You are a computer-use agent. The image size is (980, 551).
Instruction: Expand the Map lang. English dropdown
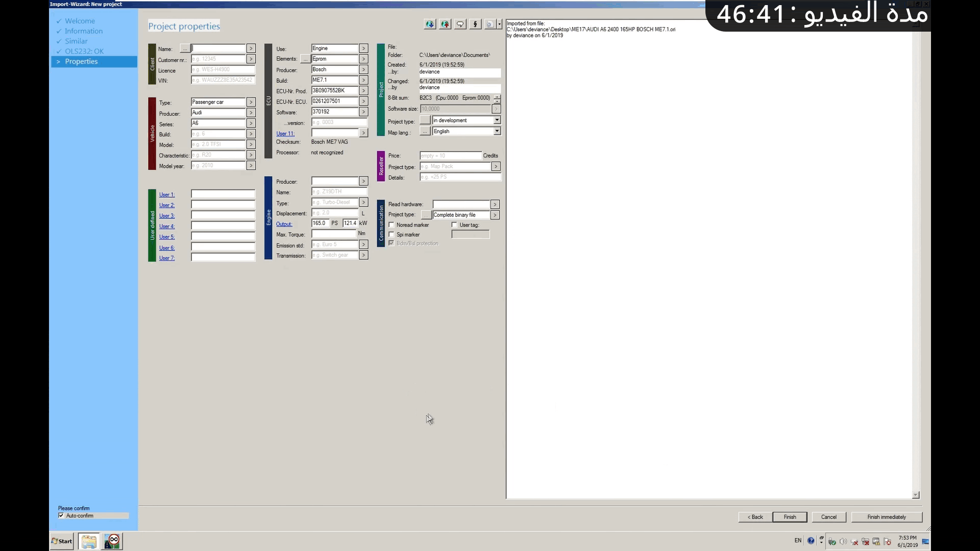[497, 132]
